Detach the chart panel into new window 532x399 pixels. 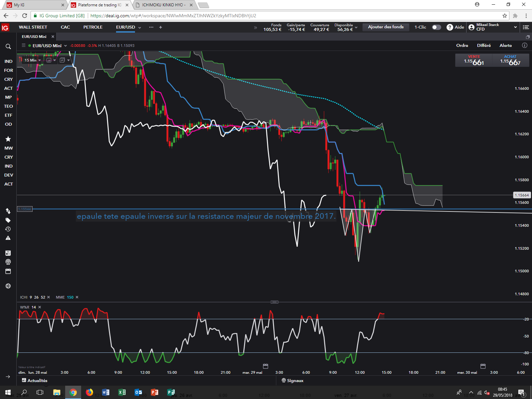528,37
